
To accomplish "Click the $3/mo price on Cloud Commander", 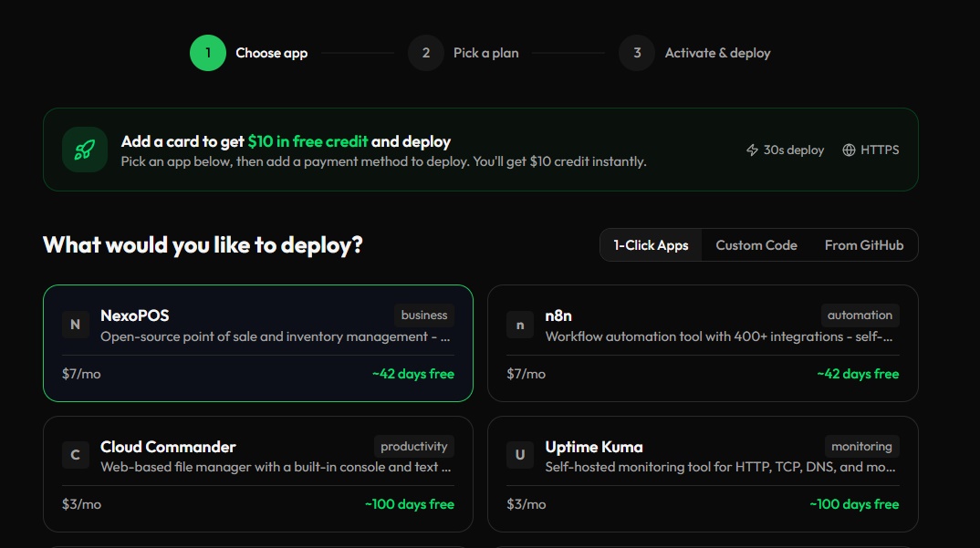I will [x=81, y=504].
